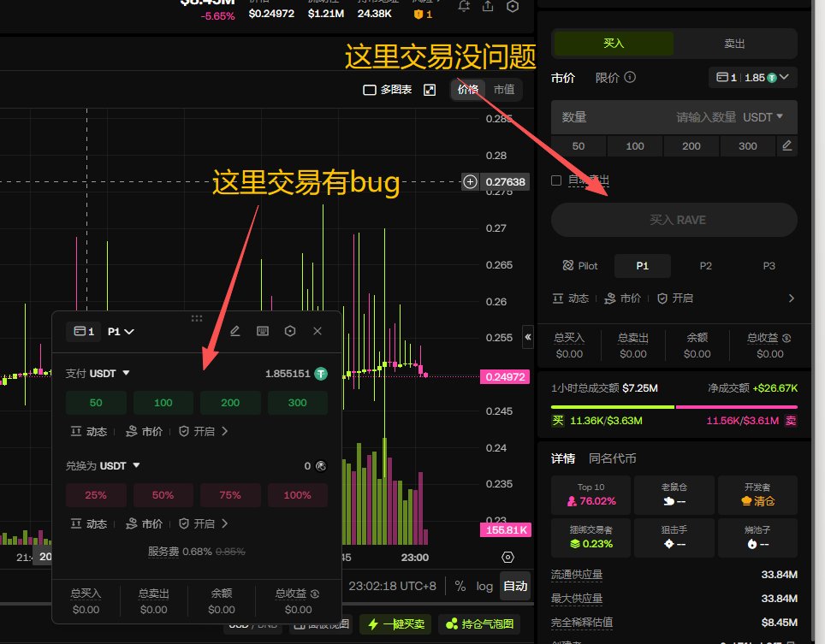The image size is (825, 644).
Task: Switch to the 卖出 sell tab
Action: coord(734,43)
